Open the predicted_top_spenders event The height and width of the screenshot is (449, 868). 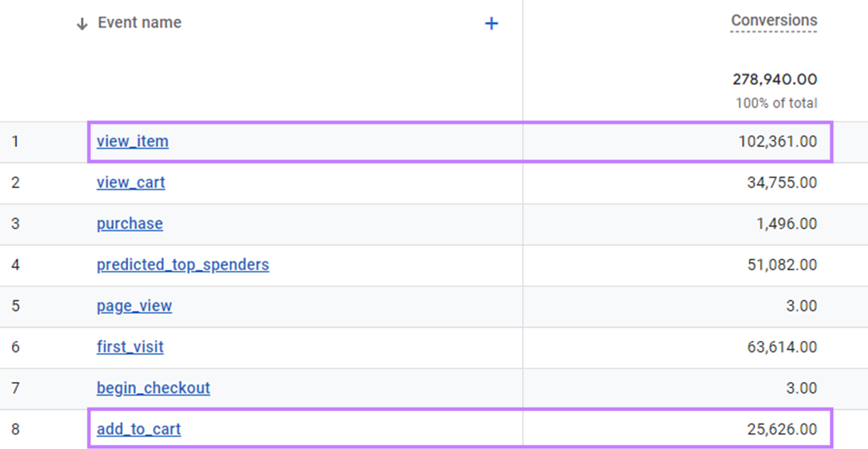[x=183, y=265]
